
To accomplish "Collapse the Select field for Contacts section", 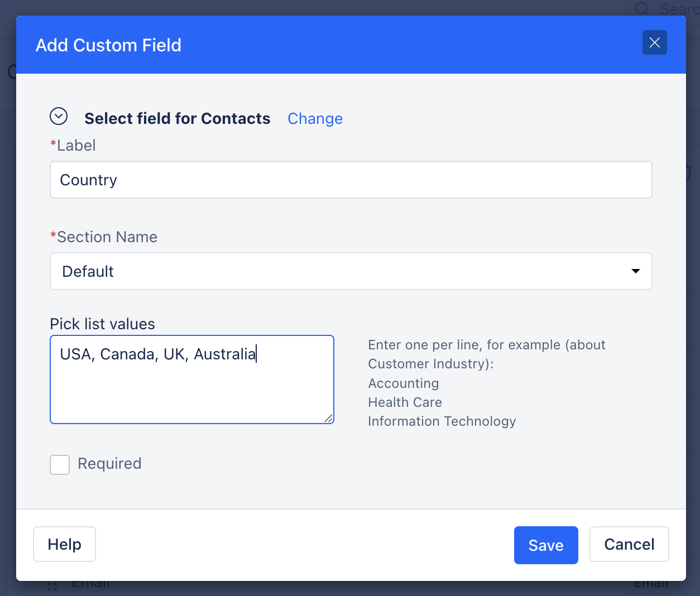I will coord(59,116).
